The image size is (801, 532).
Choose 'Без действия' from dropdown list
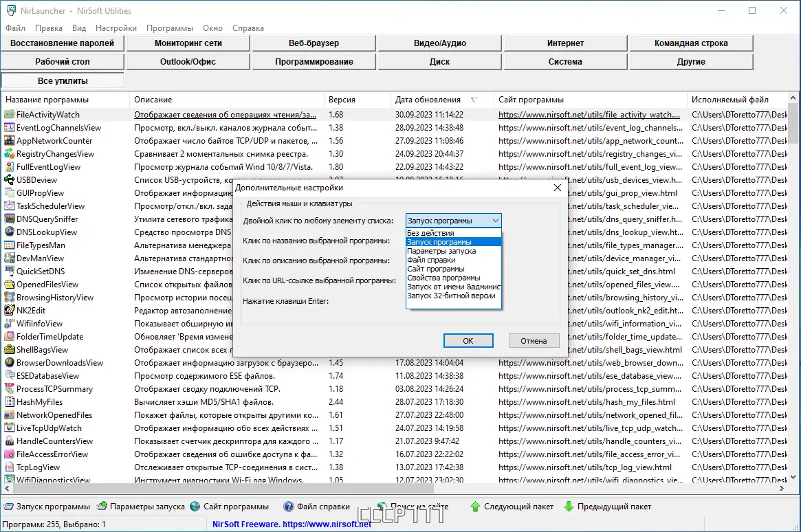(454, 233)
